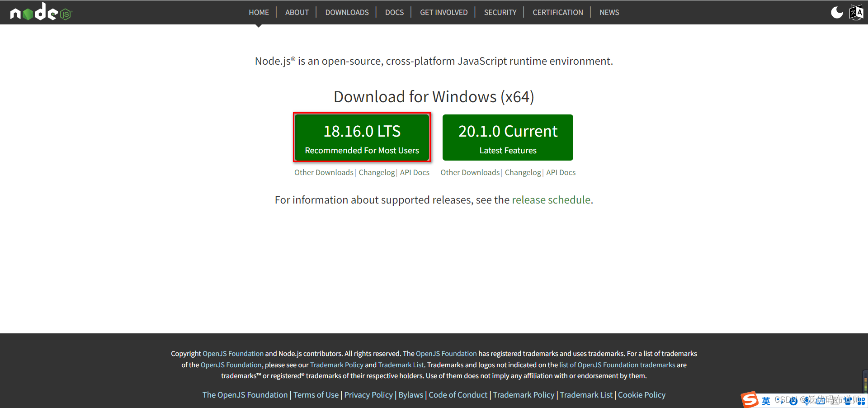
Task: Open Privacy Policy footer link
Action: [x=368, y=395]
